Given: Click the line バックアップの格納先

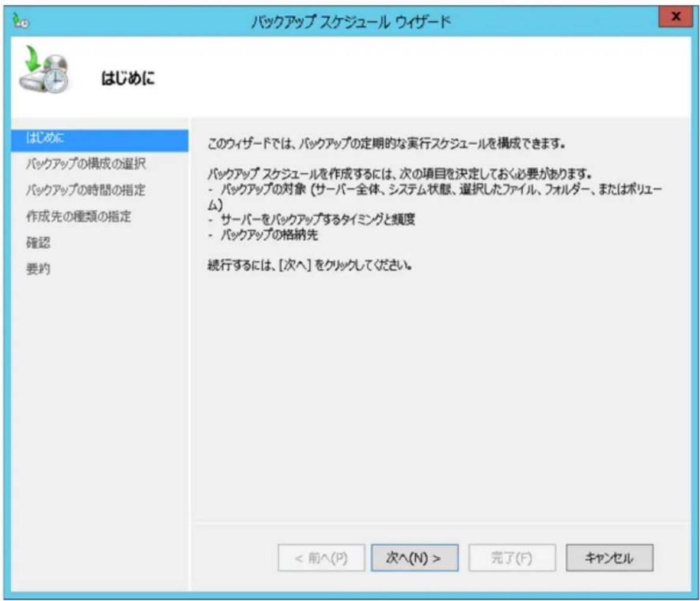Looking at the screenshot, I should coord(269,235).
